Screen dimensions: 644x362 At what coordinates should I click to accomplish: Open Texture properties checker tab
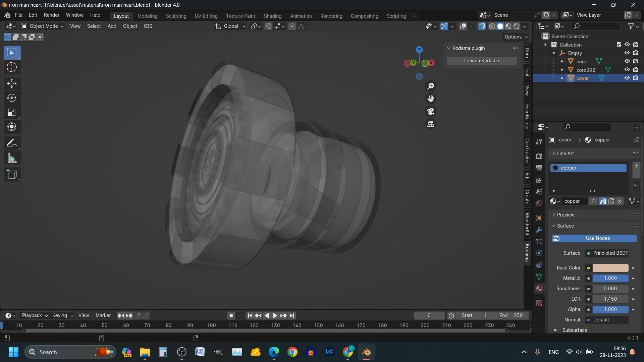click(x=539, y=303)
